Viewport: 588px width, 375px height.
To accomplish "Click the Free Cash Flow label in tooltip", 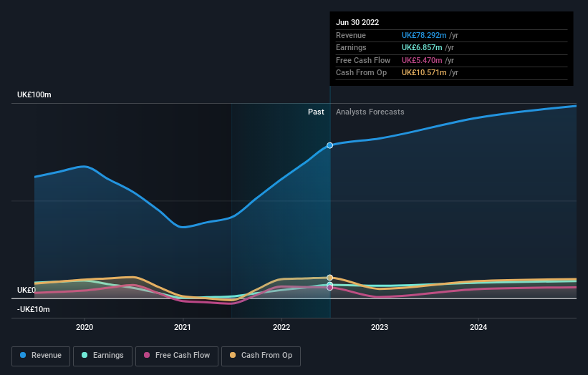I will [x=363, y=60].
